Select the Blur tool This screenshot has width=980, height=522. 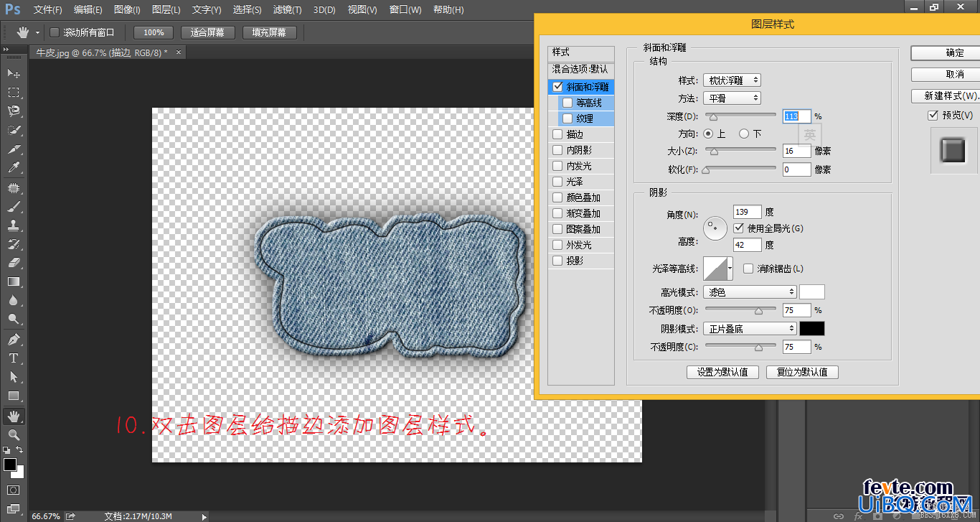coord(14,300)
